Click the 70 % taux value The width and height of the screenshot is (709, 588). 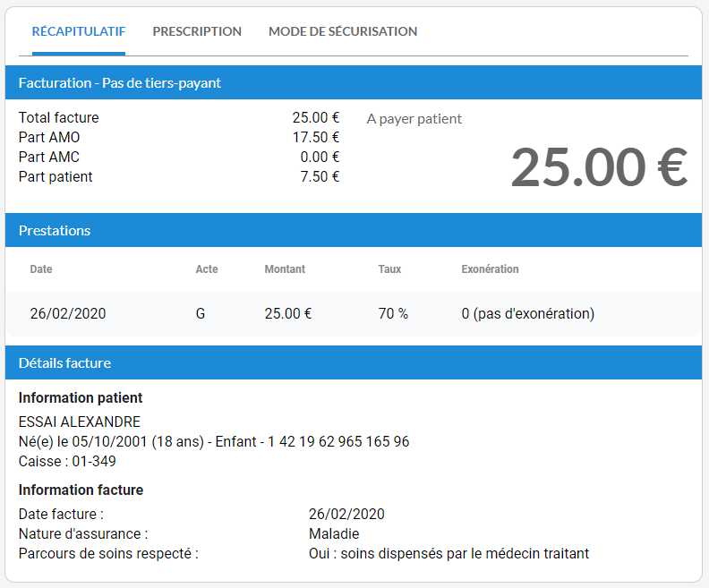click(x=393, y=313)
